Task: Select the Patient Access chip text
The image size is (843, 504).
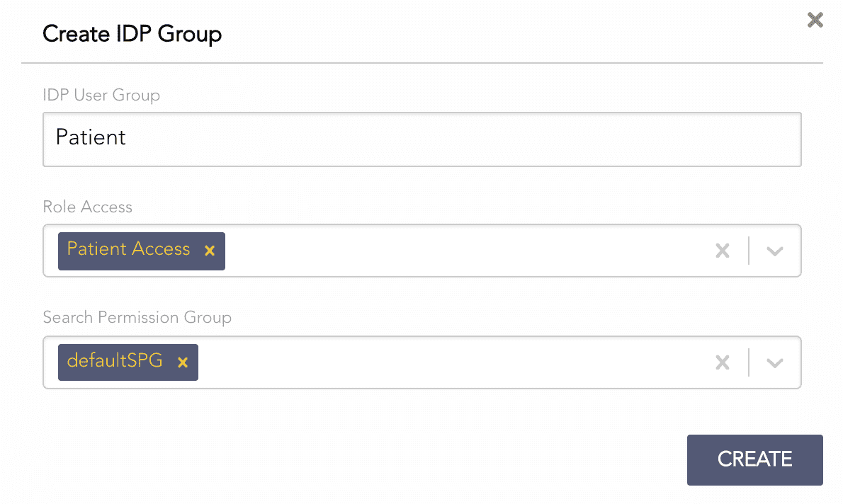Action: pos(128,249)
